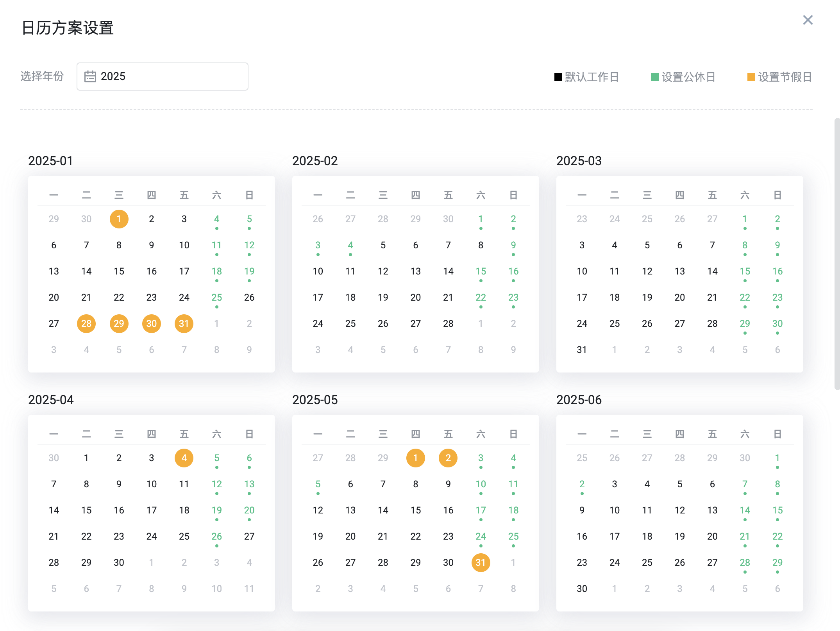
Task: Click April 27 in 2025-04 calendar
Action: pyautogui.click(x=249, y=537)
